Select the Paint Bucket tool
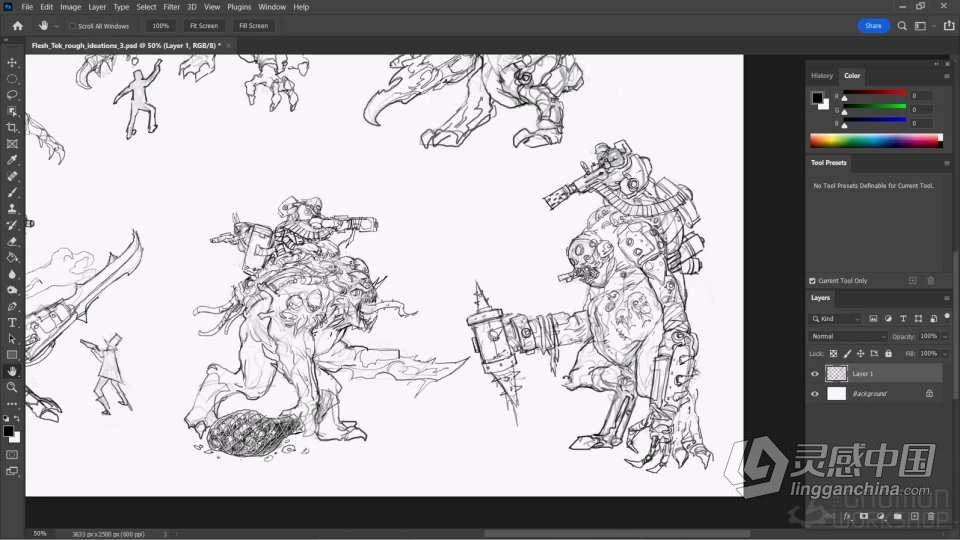The width and height of the screenshot is (960, 540). [12, 258]
